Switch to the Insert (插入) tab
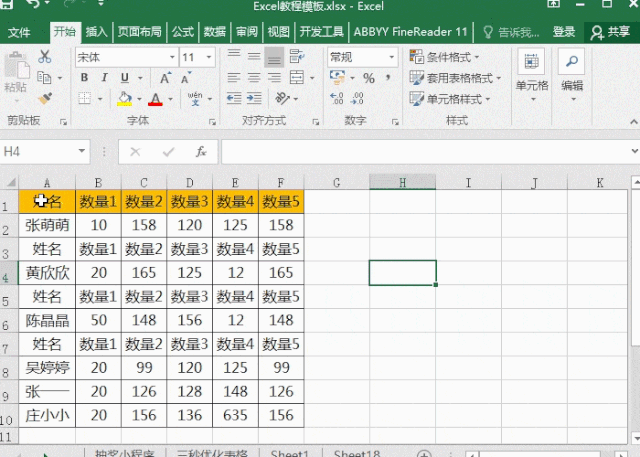Viewport: 640px width, 457px height. (x=96, y=32)
